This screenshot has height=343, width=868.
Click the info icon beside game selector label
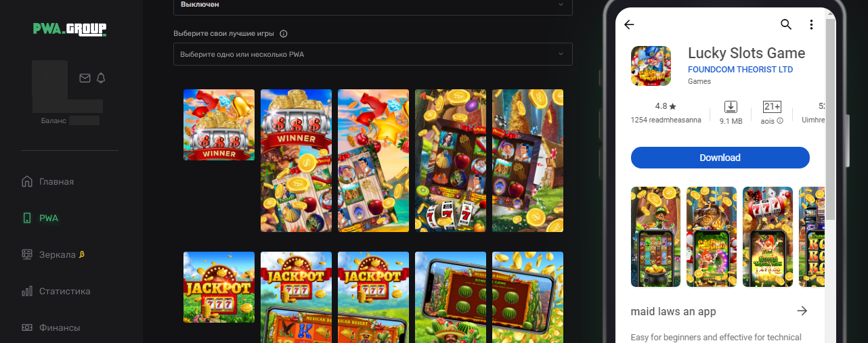click(284, 34)
